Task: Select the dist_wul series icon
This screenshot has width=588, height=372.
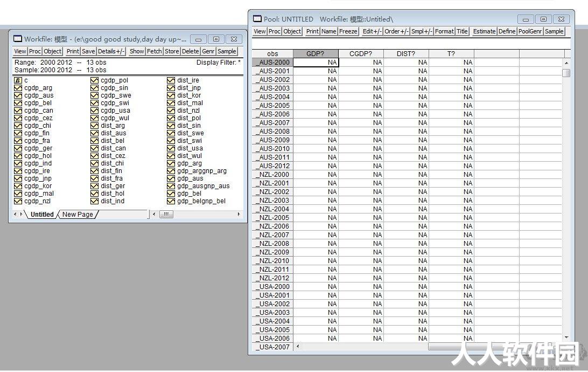Action: point(171,156)
